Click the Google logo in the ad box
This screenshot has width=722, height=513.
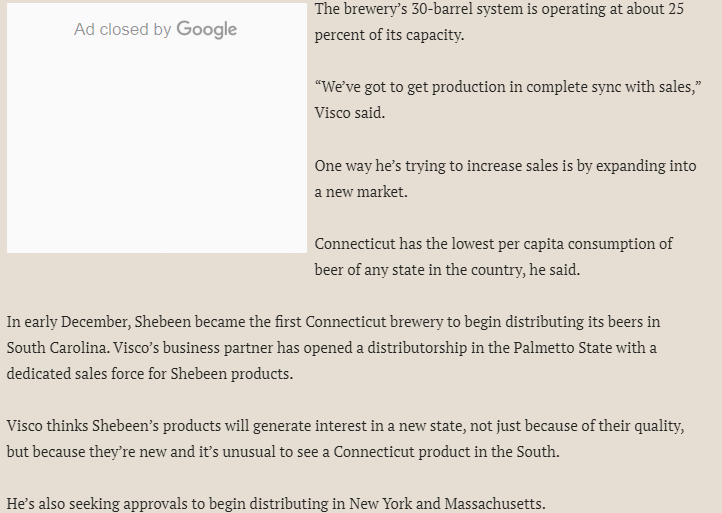[207, 29]
